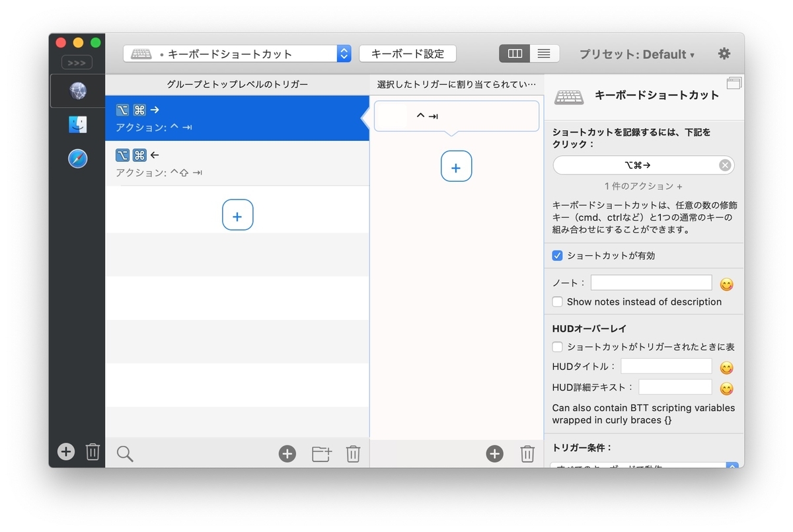Open the トリガー条件 dropdown
Viewport: 793px width, 532px height.
(x=644, y=465)
